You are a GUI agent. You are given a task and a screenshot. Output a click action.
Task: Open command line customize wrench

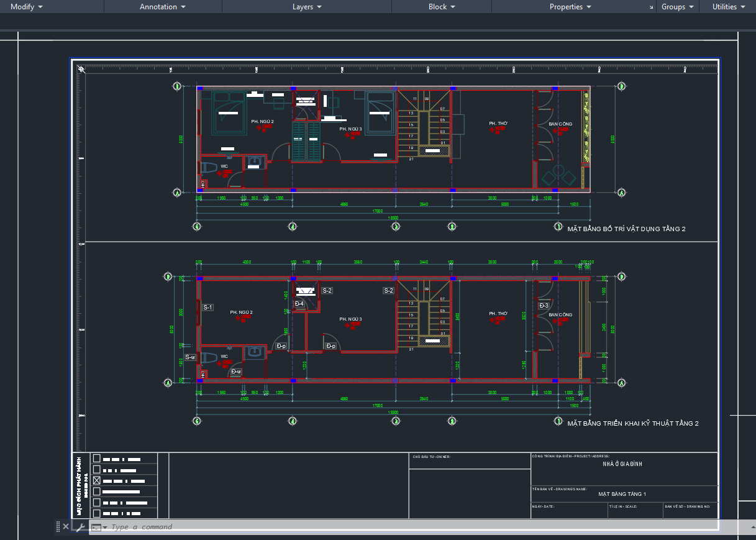[x=80, y=527]
